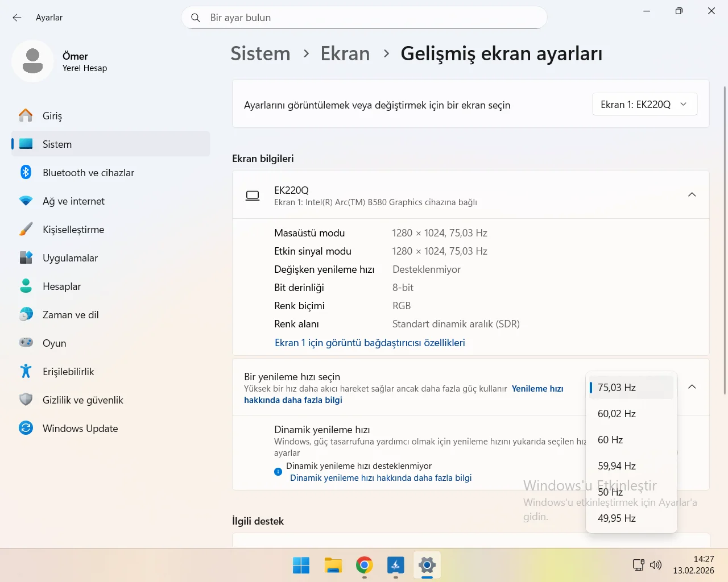Open File Explorer from taskbar
Viewport: 728px width, 582px height.
click(x=333, y=565)
